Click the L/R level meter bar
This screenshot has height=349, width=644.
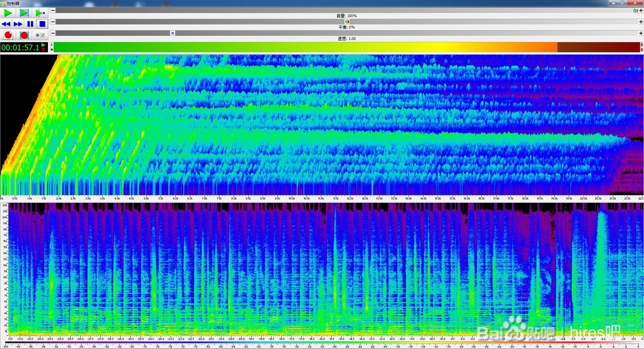(347, 47)
